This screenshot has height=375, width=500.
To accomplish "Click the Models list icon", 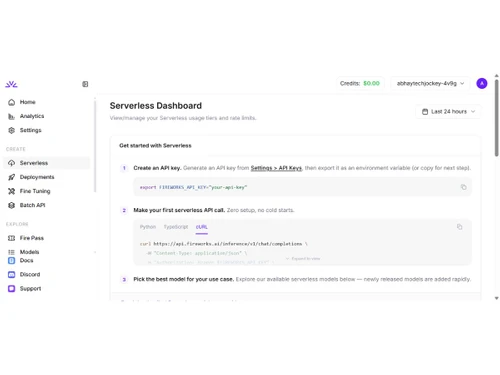I will [11, 252].
